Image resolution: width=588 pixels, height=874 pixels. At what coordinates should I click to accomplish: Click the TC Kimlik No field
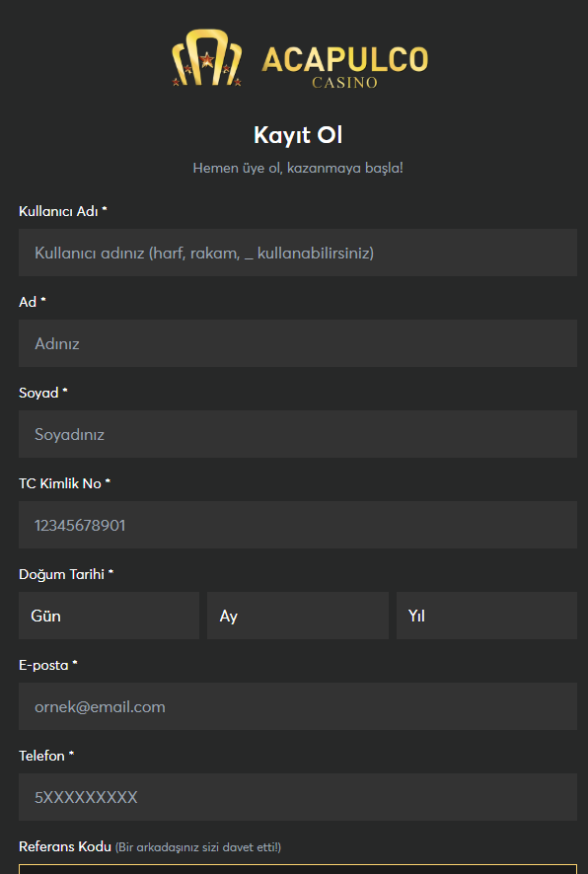(x=298, y=525)
